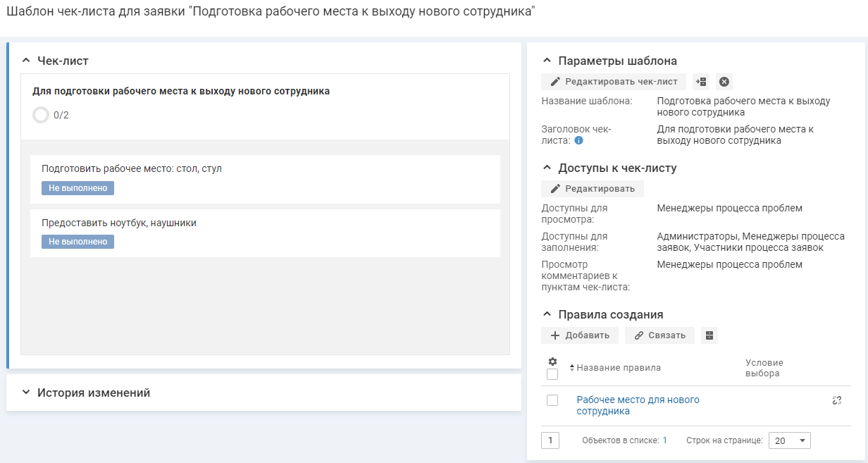Toggle 'Не выполнено' status for table and chair item

click(77, 188)
